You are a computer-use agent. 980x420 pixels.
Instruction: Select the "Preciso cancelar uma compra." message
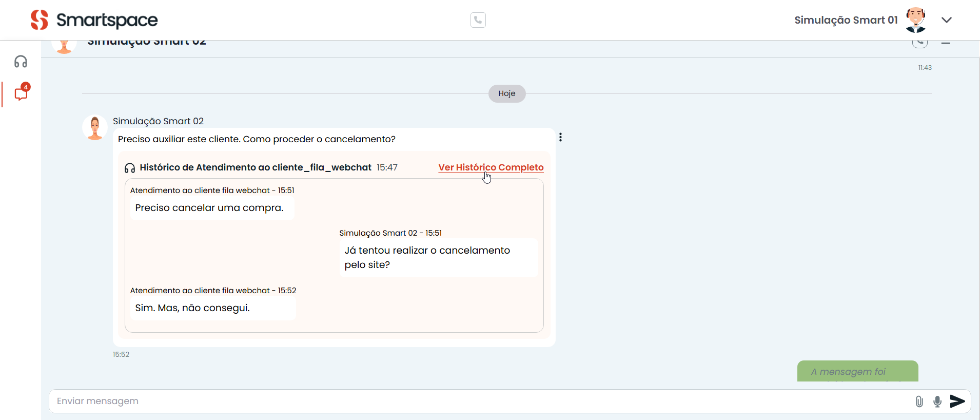coord(209,208)
